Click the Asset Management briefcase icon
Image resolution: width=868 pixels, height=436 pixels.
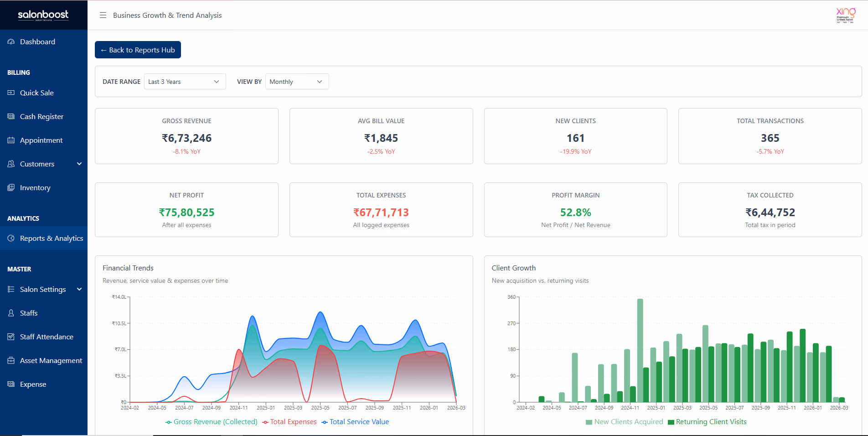click(11, 360)
